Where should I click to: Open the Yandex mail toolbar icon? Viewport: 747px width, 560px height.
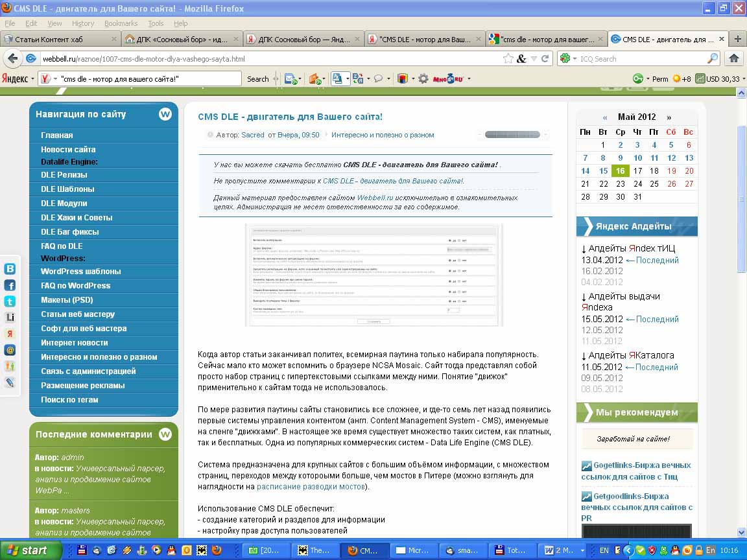(290, 79)
